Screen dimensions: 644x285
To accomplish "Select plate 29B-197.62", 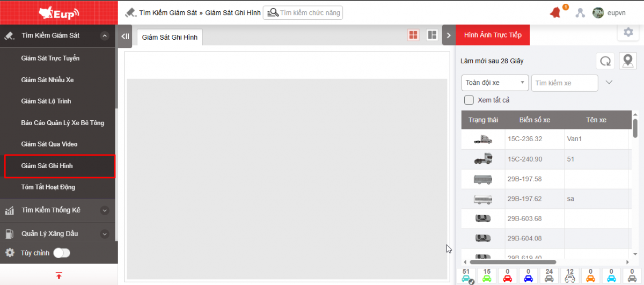I will coord(525,199).
